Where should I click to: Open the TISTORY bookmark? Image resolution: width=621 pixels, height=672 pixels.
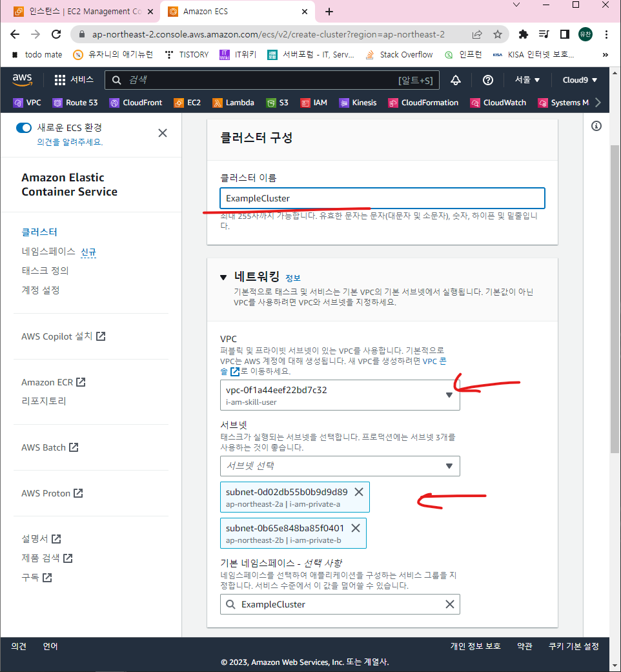[x=187, y=55]
